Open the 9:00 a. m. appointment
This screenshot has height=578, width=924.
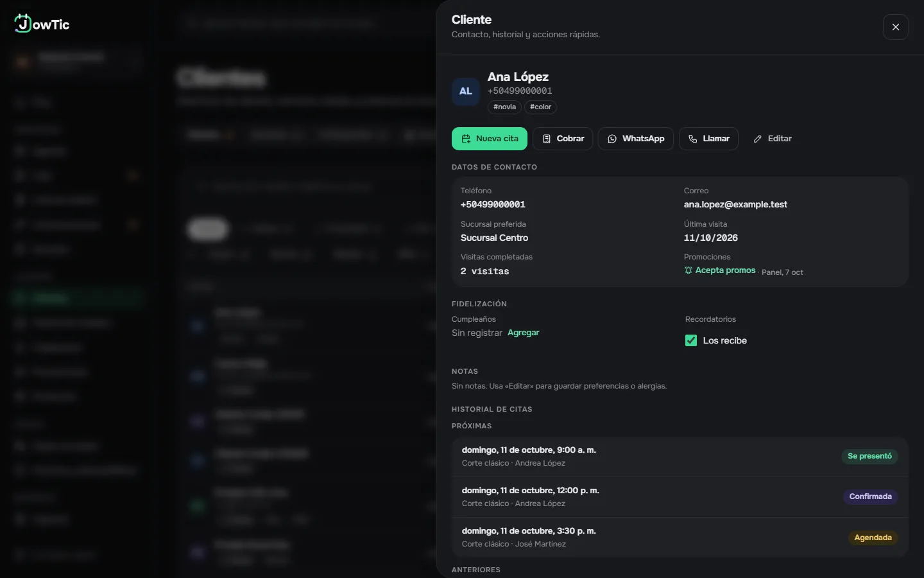pos(680,457)
